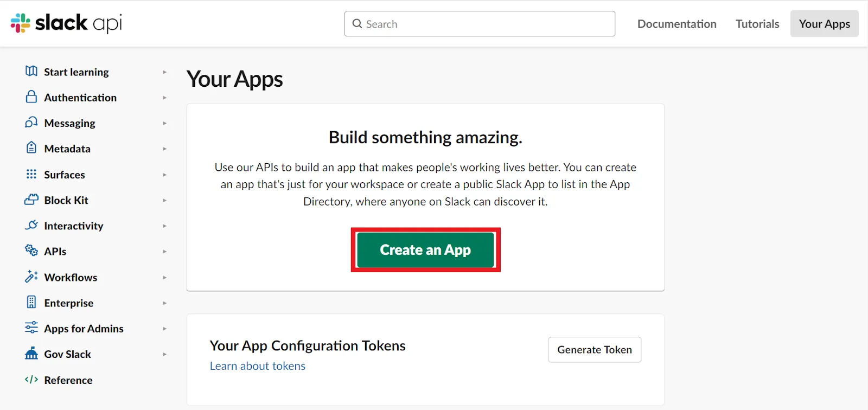868x410 pixels.
Task: Click the Metadata tag icon
Action: click(x=31, y=148)
